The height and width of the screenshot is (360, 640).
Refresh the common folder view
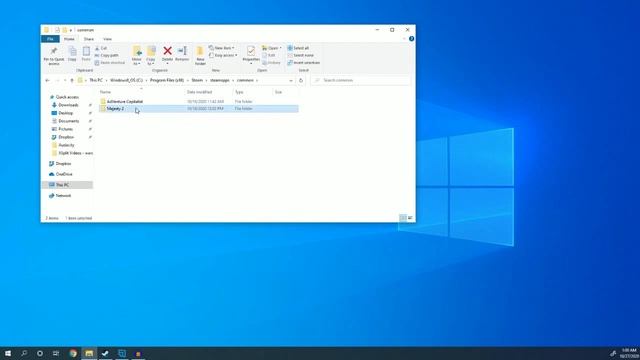[x=301, y=80]
